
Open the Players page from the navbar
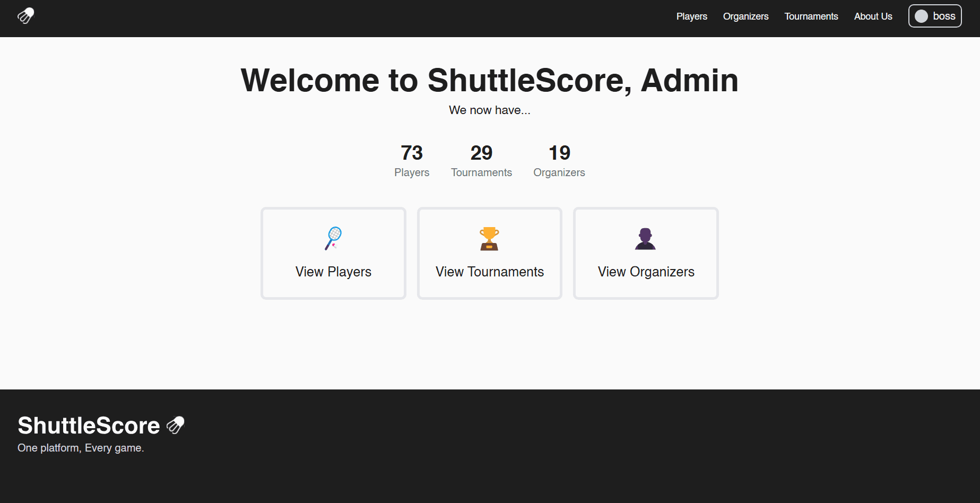(691, 16)
